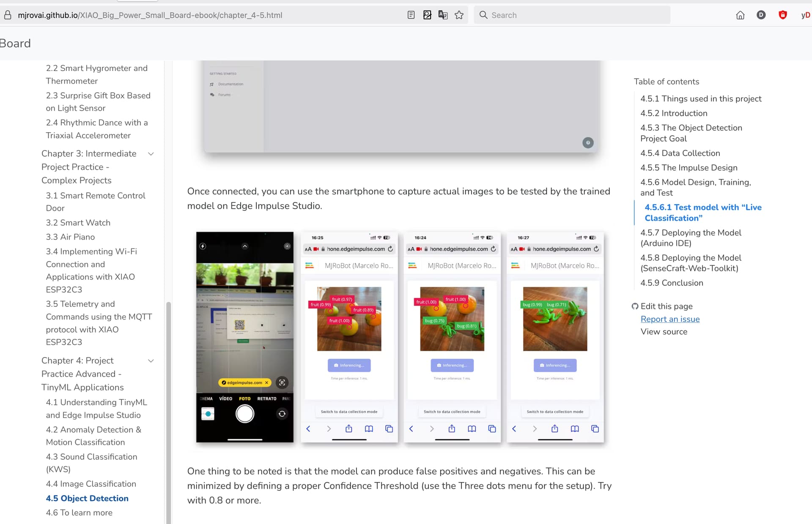Jump to 4.5.8 Deploying Model SenseCraft-Web-Toolkit
812x524 pixels.
tap(691, 263)
